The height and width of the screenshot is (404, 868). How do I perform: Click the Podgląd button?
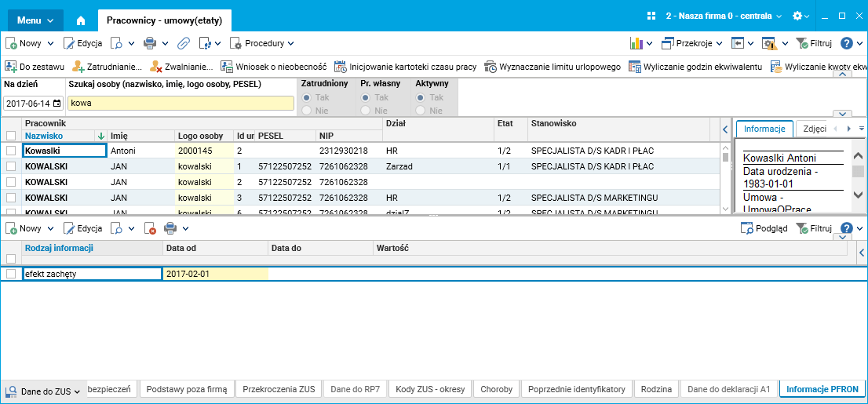click(764, 228)
